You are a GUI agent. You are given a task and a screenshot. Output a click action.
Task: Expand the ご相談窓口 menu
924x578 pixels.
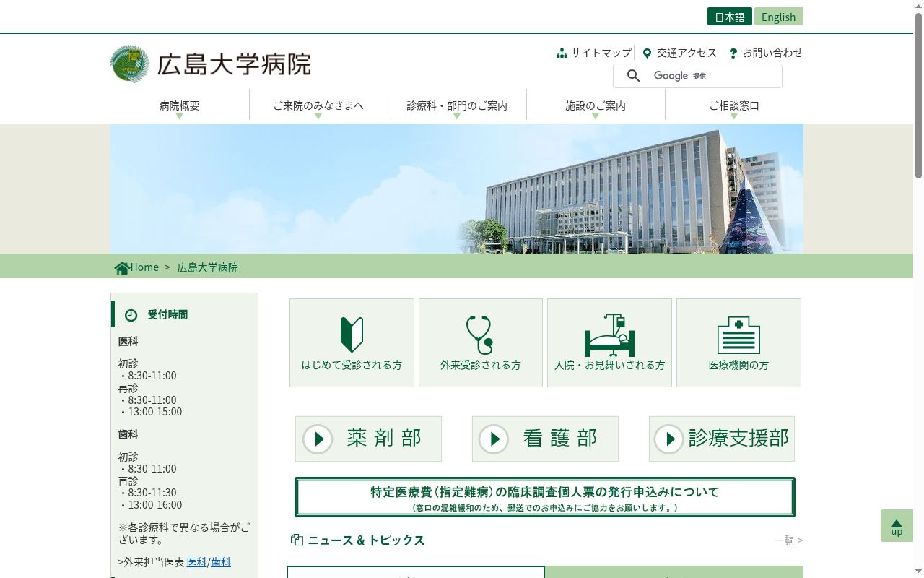coord(734,105)
